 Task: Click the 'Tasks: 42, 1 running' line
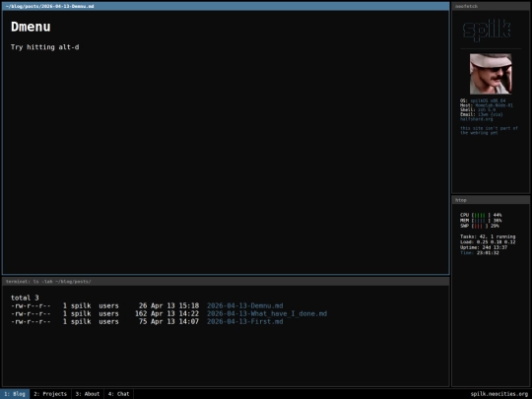488,236
